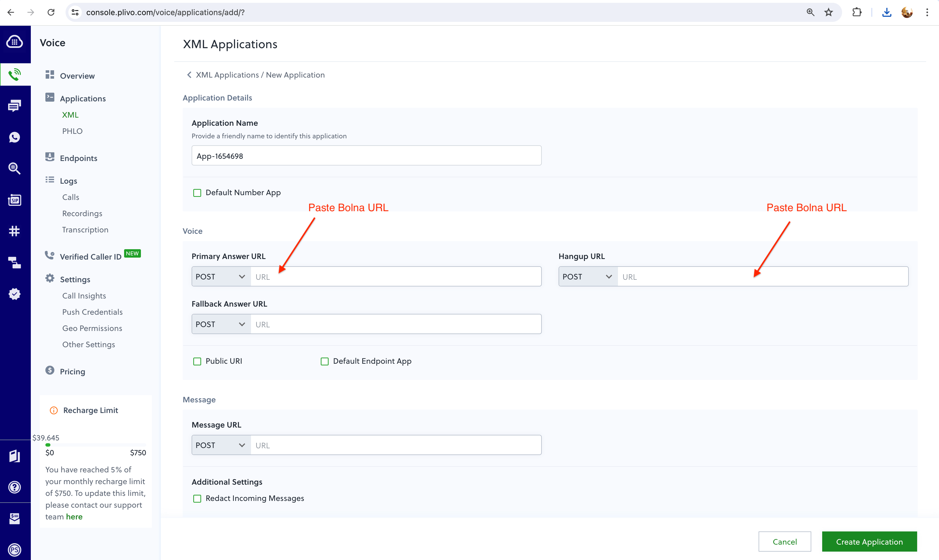This screenshot has width=939, height=560.
Task: Focus the Message URL input field
Action: (x=396, y=445)
